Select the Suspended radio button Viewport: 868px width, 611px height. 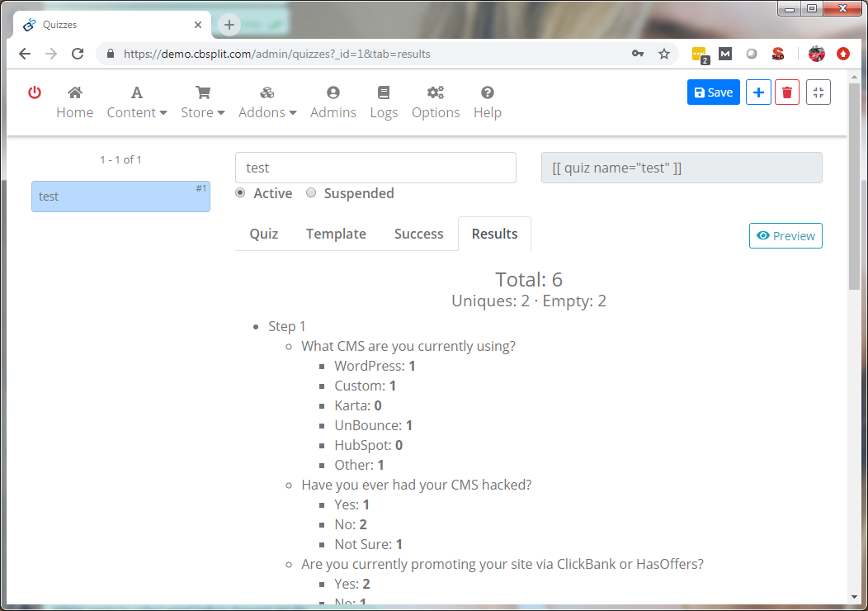click(311, 193)
